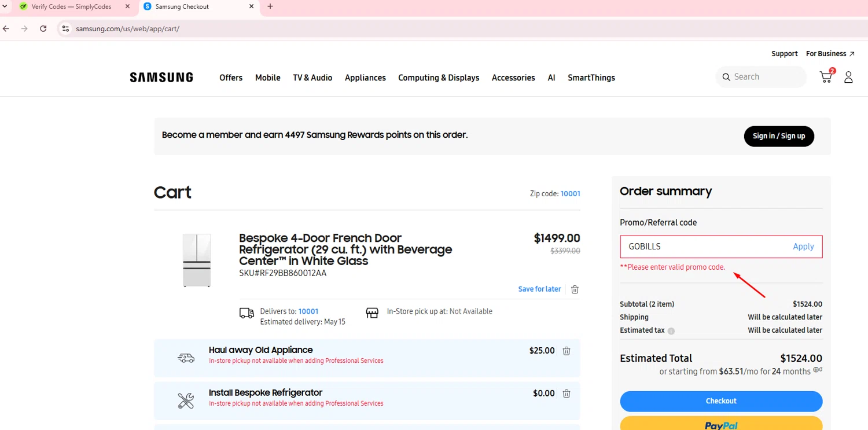Open the AI menu item
Image resolution: width=868 pixels, height=430 pixels.
click(551, 78)
